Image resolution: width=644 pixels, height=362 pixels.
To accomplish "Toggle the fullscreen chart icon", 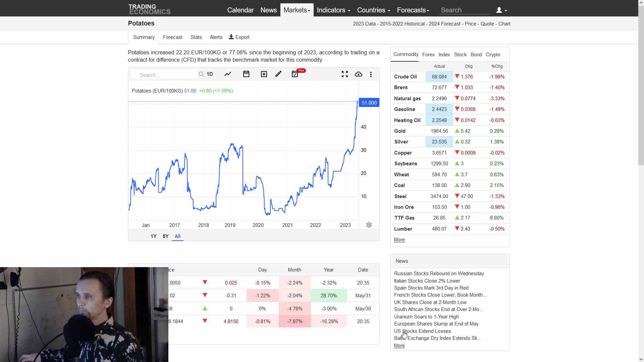I will point(345,74).
